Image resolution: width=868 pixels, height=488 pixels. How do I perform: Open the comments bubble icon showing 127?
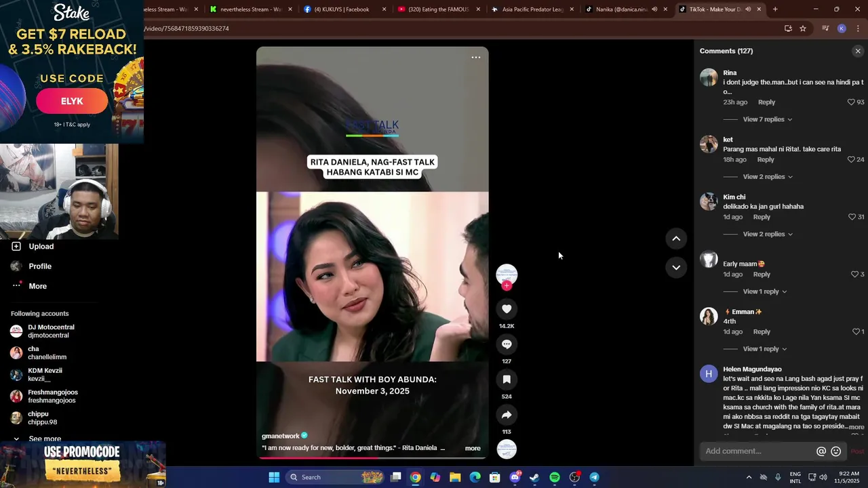507,344
